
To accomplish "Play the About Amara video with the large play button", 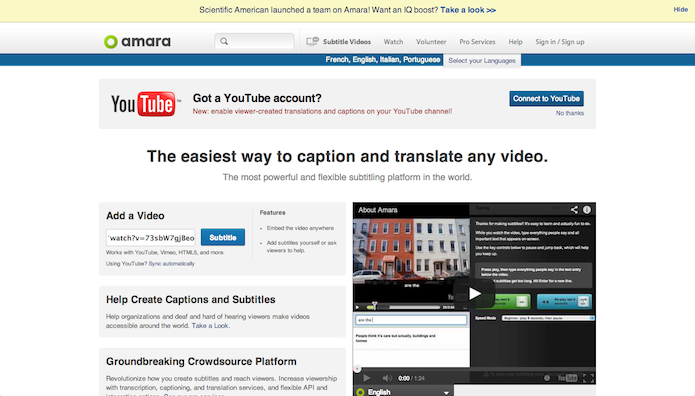I will [x=474, y=293].
